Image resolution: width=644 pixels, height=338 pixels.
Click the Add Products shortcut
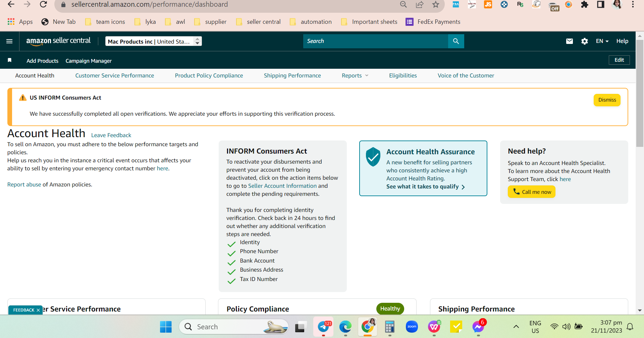pos(43,61)
